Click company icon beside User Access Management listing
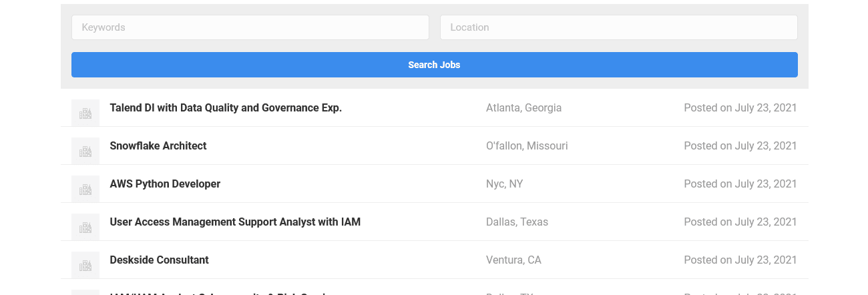Image resolution: width=868 pixels, height=295 pixels. (85, 227)
